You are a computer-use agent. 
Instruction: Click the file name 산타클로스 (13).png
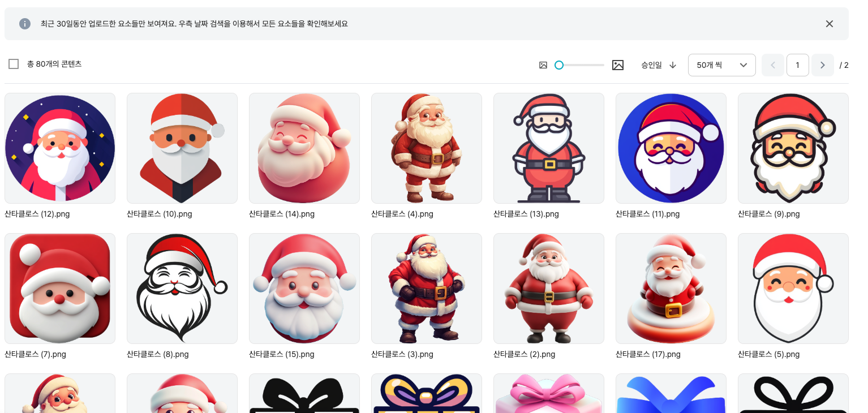pos(526,214)
